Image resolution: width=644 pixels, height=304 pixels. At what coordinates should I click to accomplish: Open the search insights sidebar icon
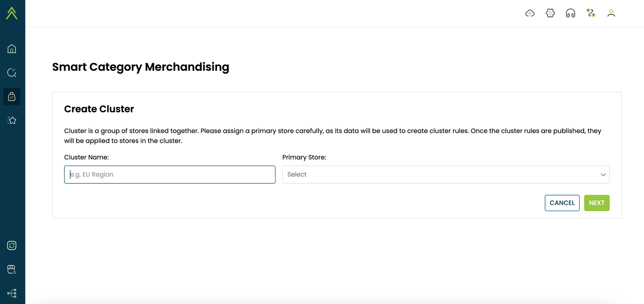pos(12,73)
